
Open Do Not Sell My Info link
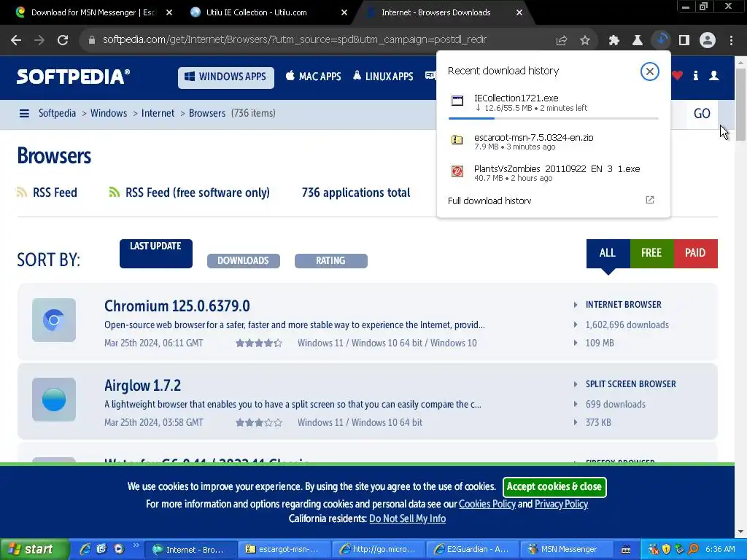tap(407, 519)
